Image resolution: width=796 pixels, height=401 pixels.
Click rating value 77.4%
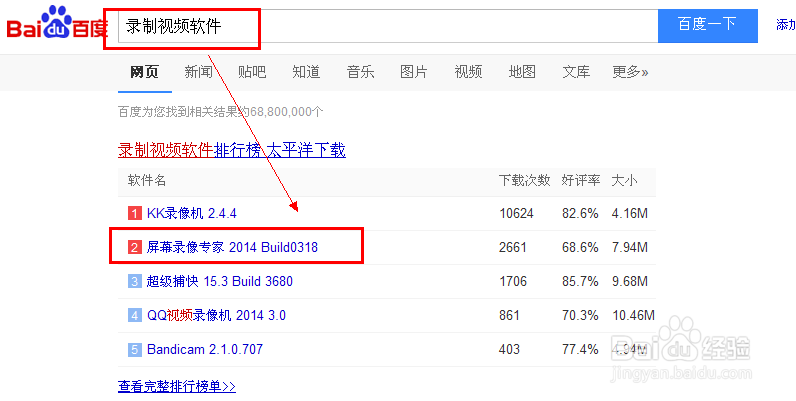pos(580,349)
